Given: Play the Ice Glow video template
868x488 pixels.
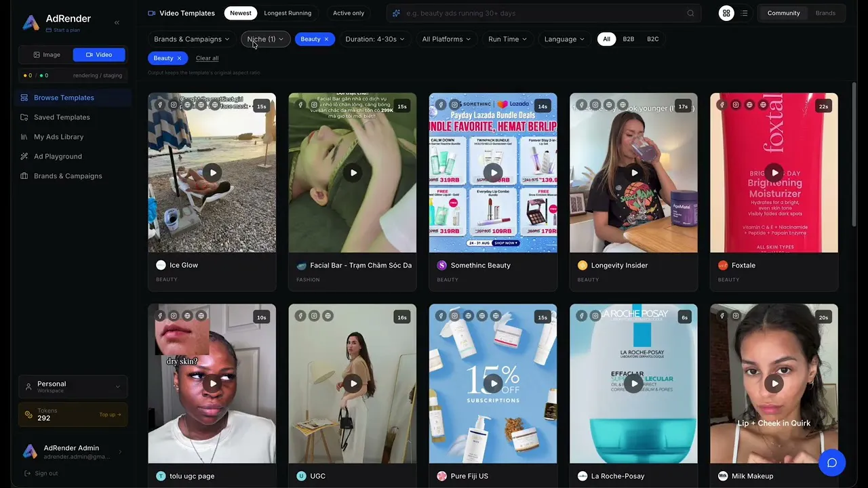Looking at the screenshot, I should (212, 173).
